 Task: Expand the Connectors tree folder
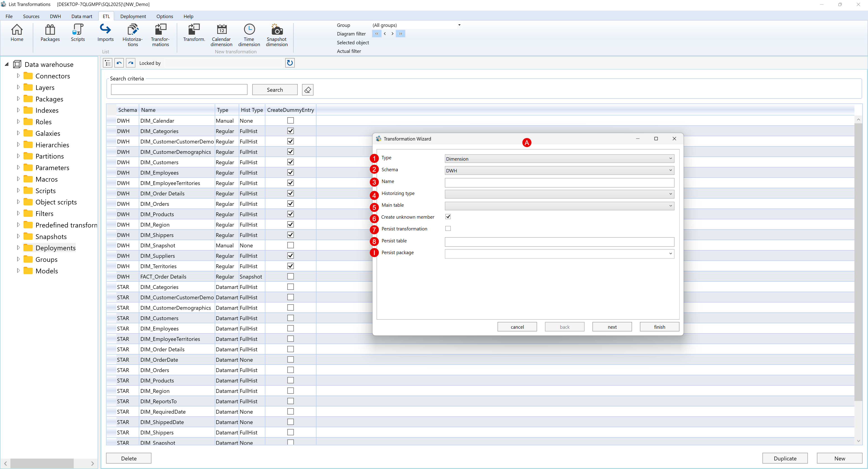pyautogui.click(x=18, y=76)
